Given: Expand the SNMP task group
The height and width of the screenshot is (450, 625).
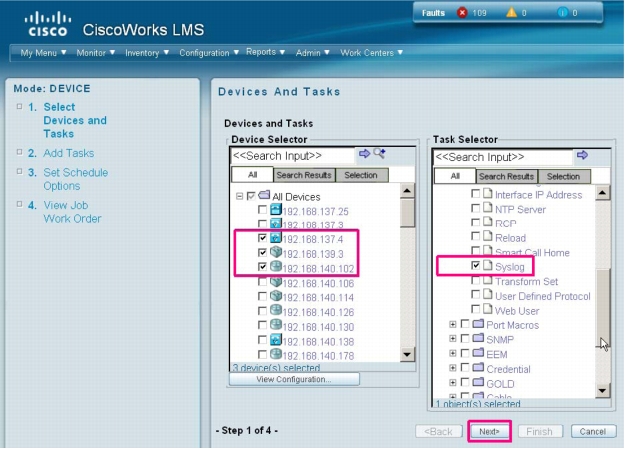Looking at the screenshot, I should tap(452, 338).
